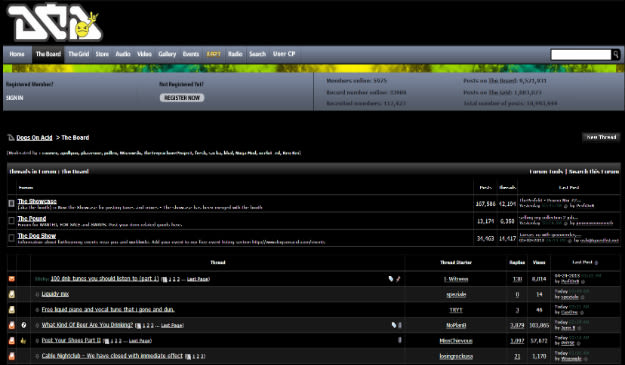
Task: Click the REGISTER NOW button
Action: point(182,98)
